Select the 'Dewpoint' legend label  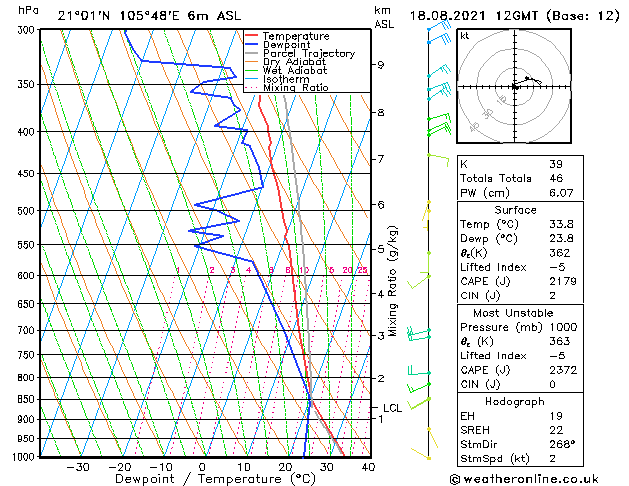coord(286,45)
